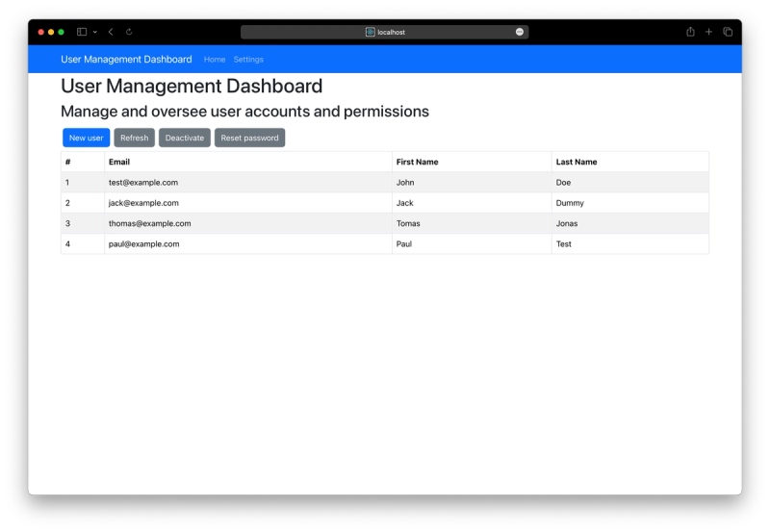Close the window with red button
The image size is (770, 532).
[41, 32]
